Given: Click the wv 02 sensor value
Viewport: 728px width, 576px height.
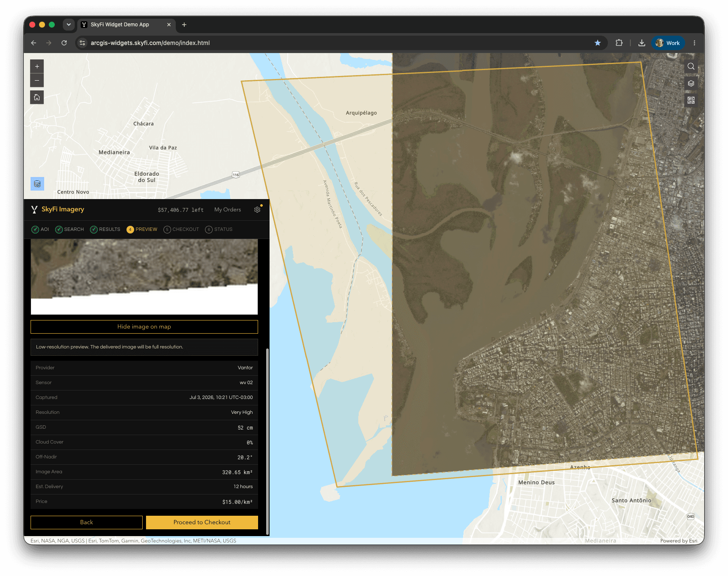Looking at the screenshot, I should tap(246, 383).
